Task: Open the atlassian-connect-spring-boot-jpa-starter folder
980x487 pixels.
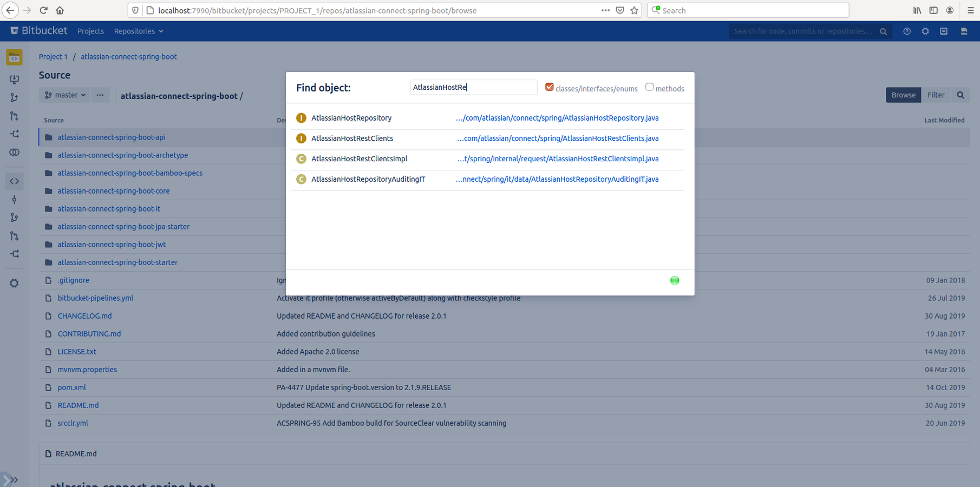Action: (x=123, y=227)
